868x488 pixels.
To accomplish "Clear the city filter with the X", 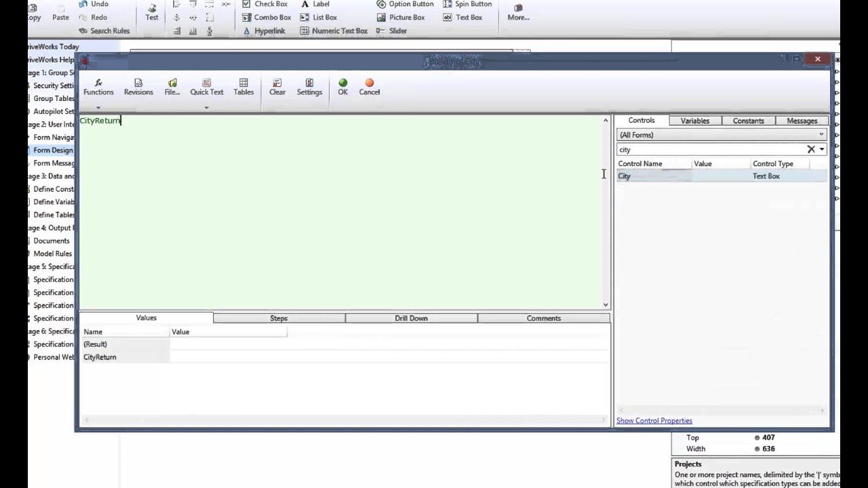I will pyautogui.click(x=811, y=149).
